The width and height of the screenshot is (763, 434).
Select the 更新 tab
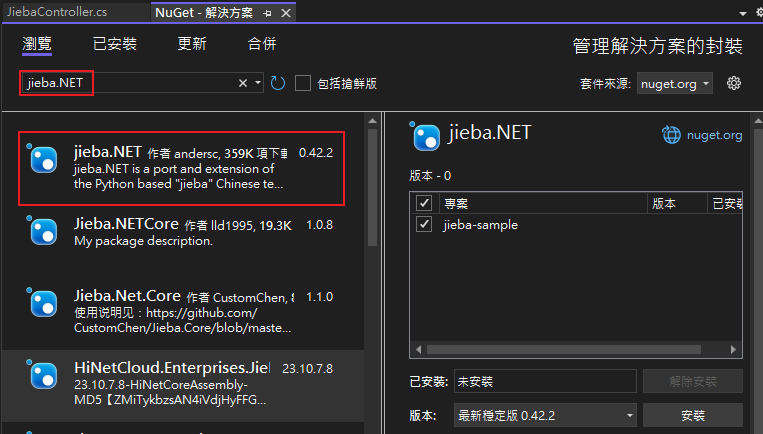tap(192, 44)
